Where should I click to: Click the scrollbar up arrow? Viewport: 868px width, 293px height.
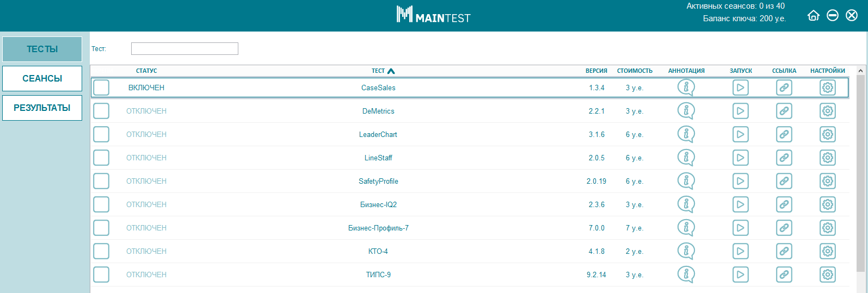point(860,71)
